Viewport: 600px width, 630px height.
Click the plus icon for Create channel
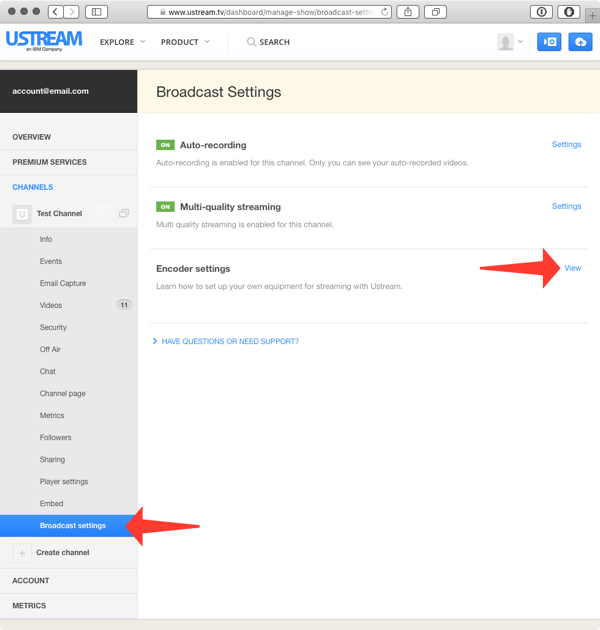tap(22, 553)
